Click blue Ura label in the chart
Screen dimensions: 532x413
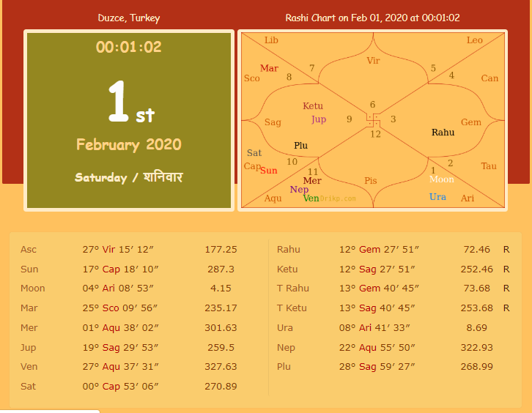[x=437, y=197]
